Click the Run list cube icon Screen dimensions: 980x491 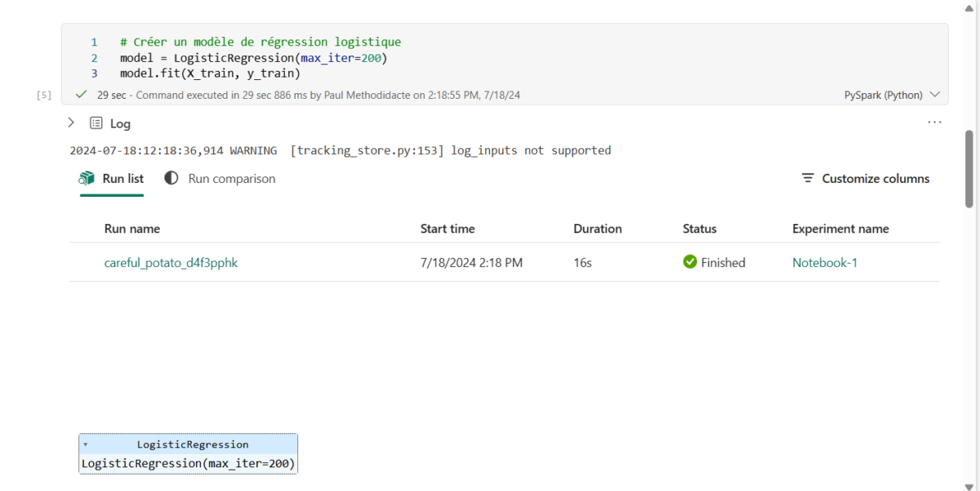coord(87,178)
